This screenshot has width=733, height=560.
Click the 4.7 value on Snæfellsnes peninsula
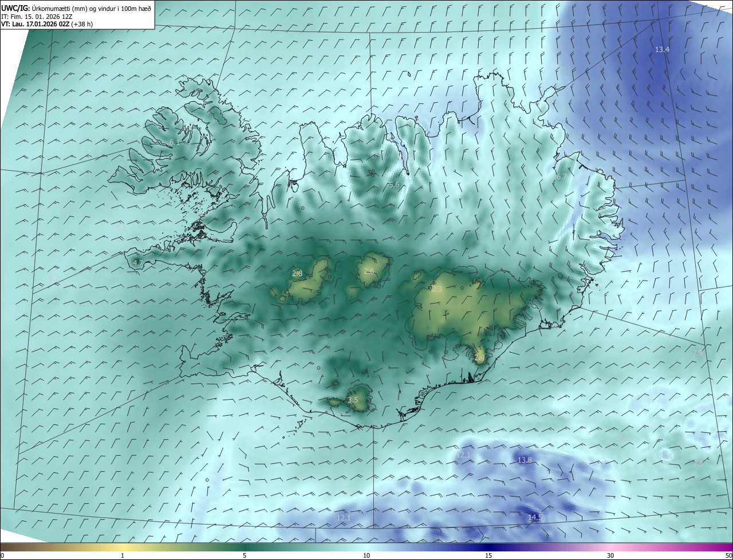137,263
